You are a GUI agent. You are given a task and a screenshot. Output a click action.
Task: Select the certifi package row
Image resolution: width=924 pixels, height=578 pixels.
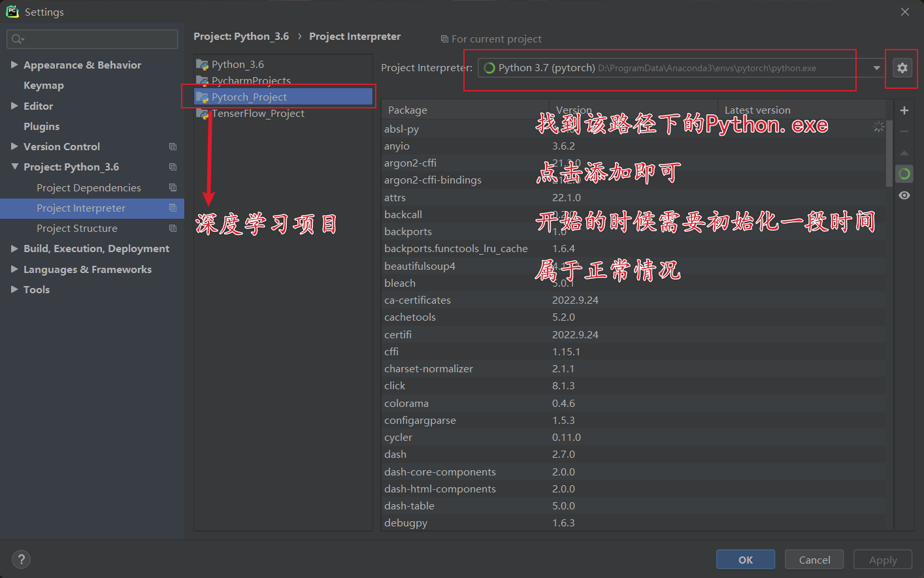(x=633, y=334)
